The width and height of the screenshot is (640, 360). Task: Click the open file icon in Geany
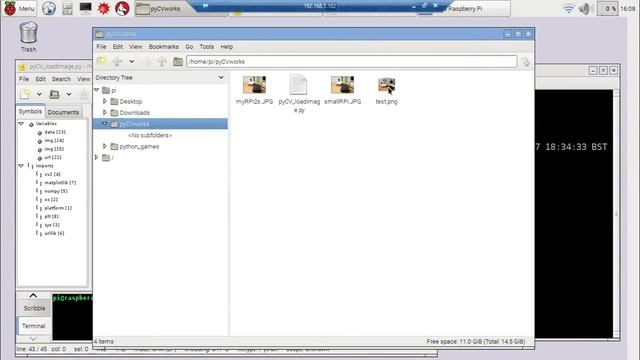click(x=54, y=94)
